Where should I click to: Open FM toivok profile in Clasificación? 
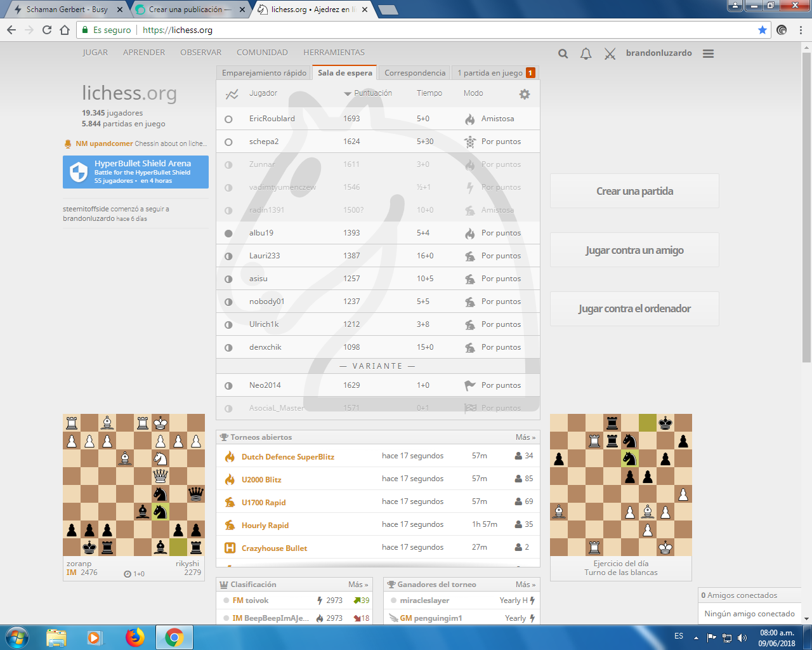pos(250,600)
